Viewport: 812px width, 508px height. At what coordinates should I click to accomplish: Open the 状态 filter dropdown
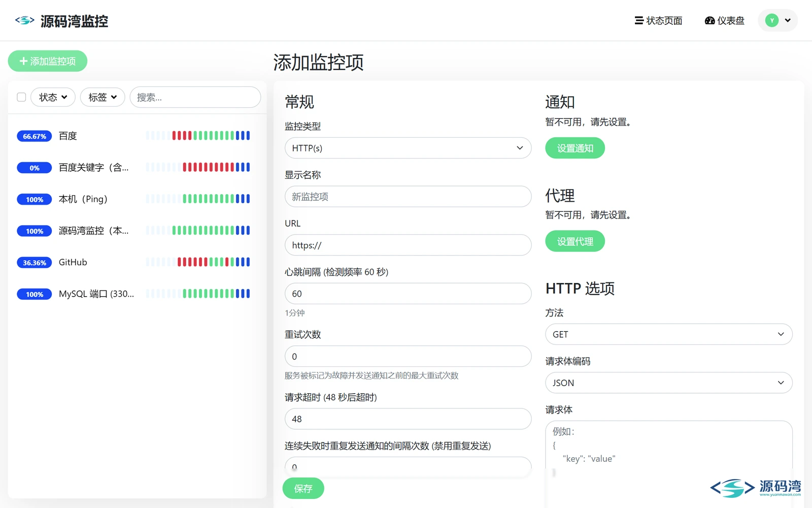53,97
